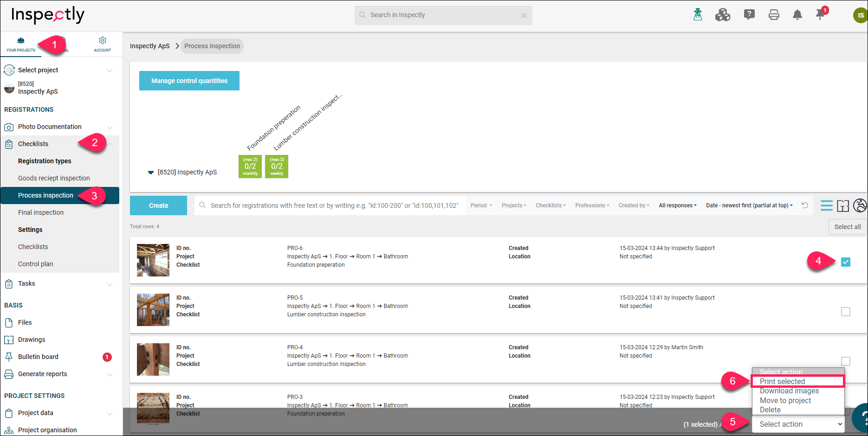This screenshot has height=436, width=868.
Task: Click the Drawings icon in sidebar
Action: pyautogui.click(x=9, y=340)
